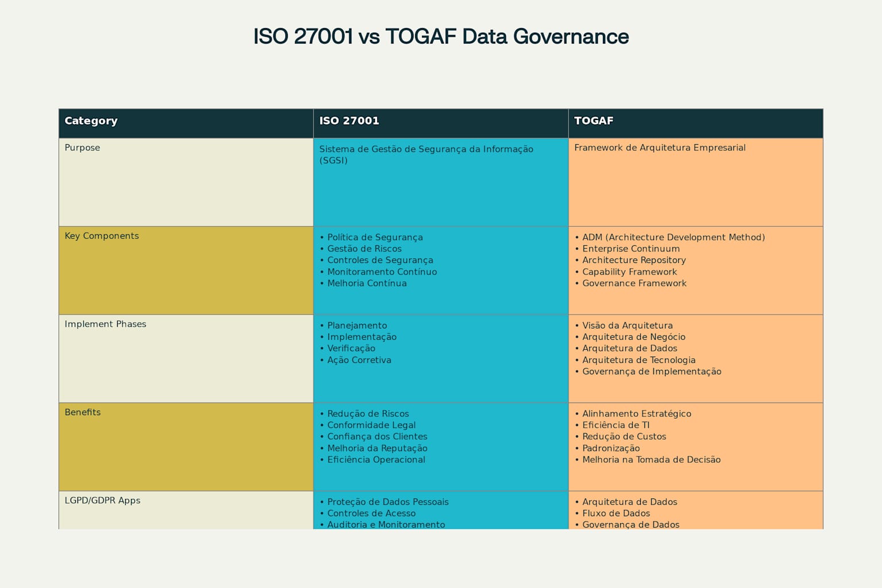Select the Category column header

click(91, 121)
